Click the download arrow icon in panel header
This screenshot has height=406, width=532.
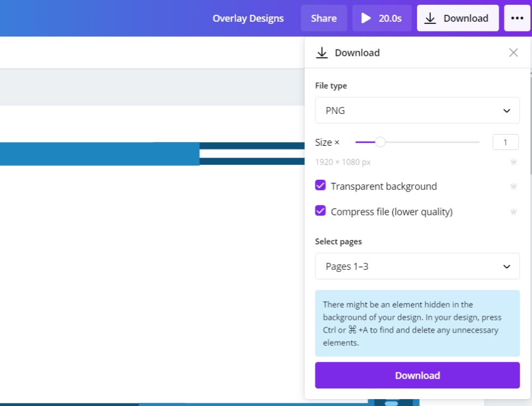[321, 53]
